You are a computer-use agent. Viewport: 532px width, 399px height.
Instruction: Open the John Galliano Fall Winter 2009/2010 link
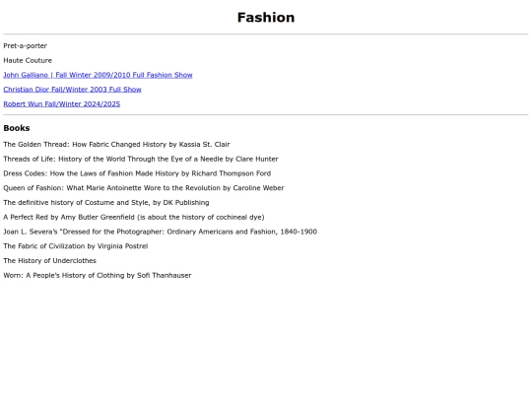pyautogui.click(x=98, y=75)
